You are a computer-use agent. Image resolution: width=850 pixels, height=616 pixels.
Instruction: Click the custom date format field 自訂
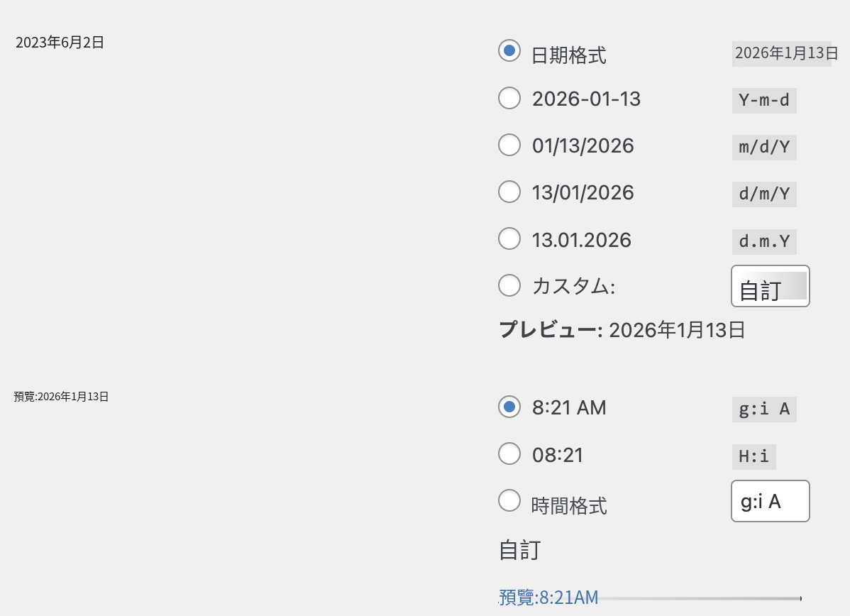[x=771, y=286]
